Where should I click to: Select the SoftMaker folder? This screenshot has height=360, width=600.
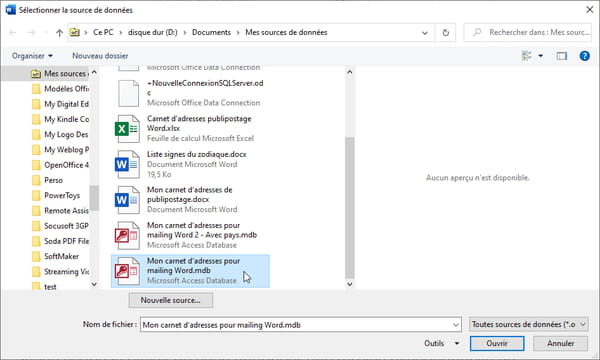coord(55,256)
